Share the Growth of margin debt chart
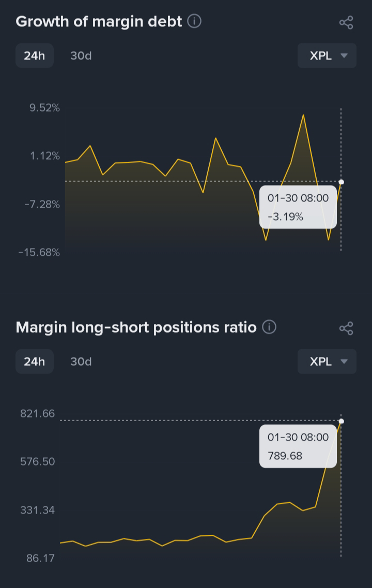372x588 pixels. 346,23
